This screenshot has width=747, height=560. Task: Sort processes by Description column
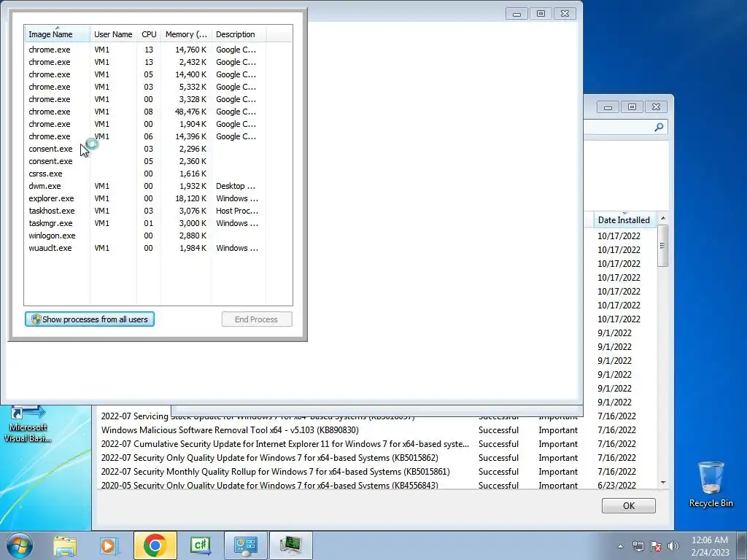[x=239, y=34]
